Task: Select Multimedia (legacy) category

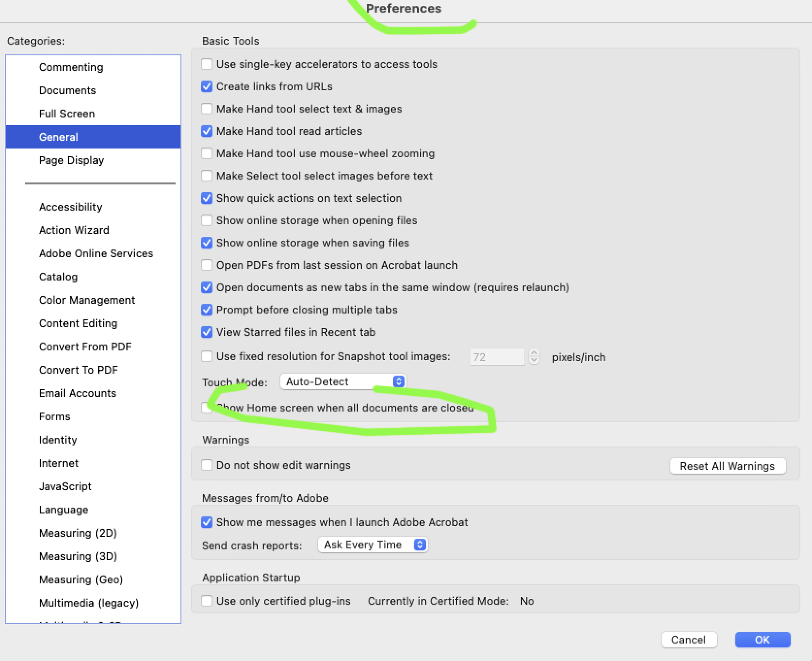Action: coord(93,603)
